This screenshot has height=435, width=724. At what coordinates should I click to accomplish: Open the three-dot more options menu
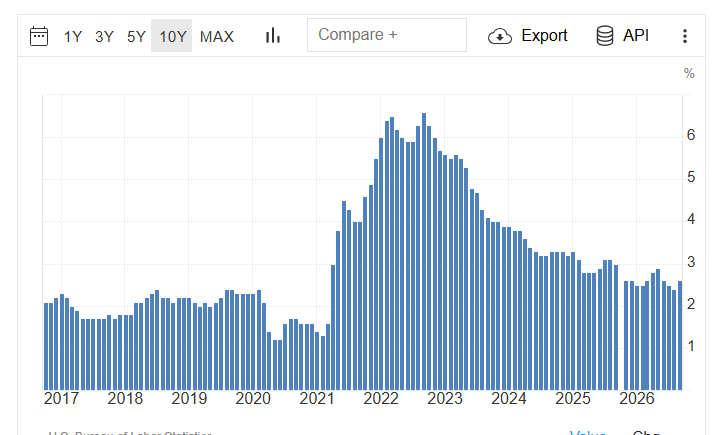(685, 36)
